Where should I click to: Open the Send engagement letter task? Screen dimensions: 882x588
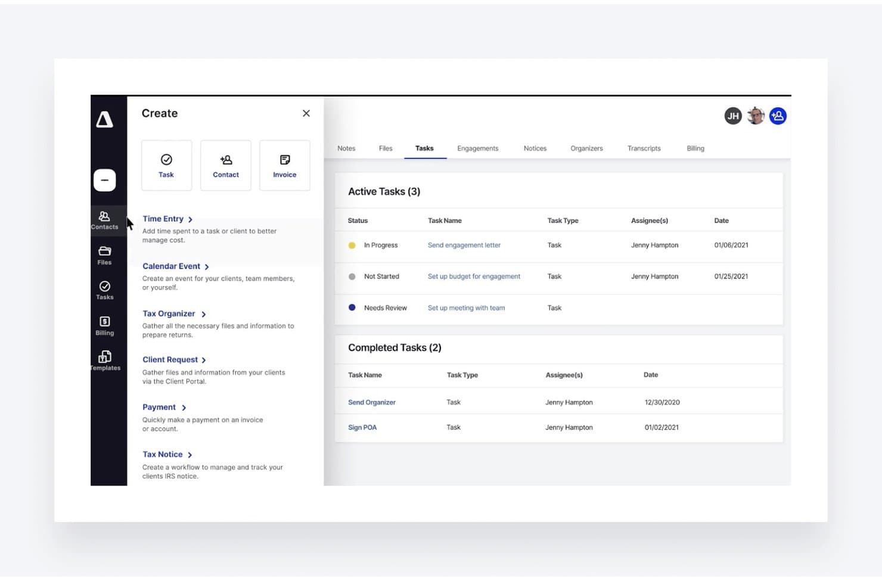pyautogui.click(x=464, y=245)
